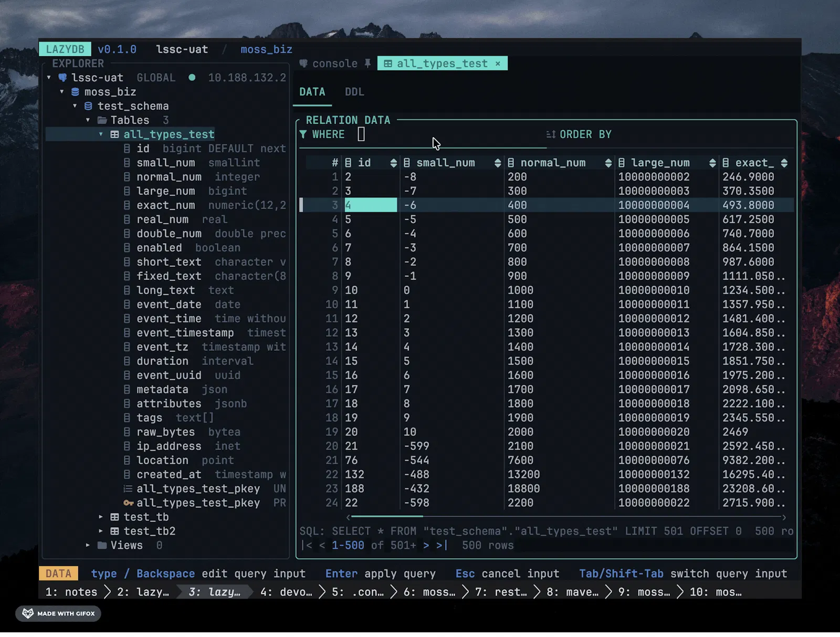Go to the first page of results
The image size is (840, 637).
coord(307,546)
